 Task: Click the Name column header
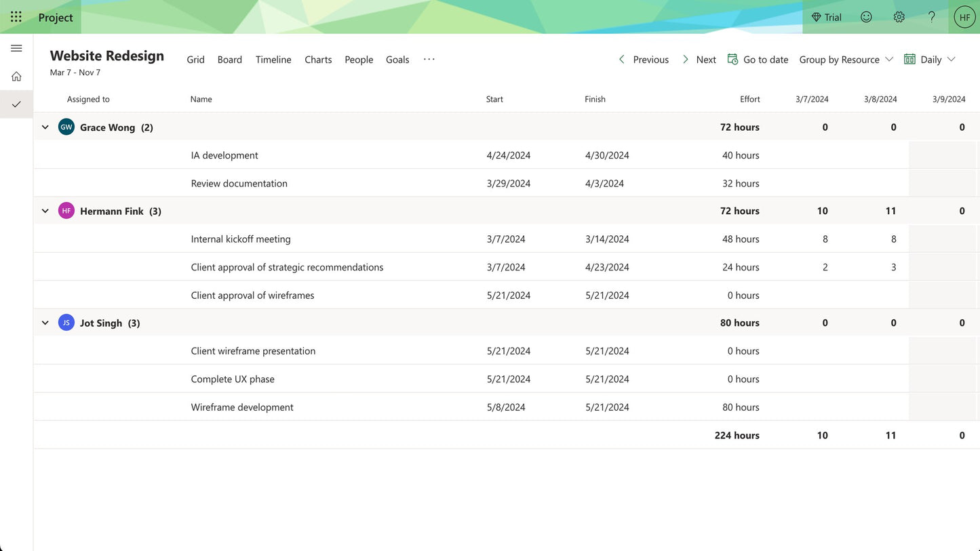tap(201, 99)
